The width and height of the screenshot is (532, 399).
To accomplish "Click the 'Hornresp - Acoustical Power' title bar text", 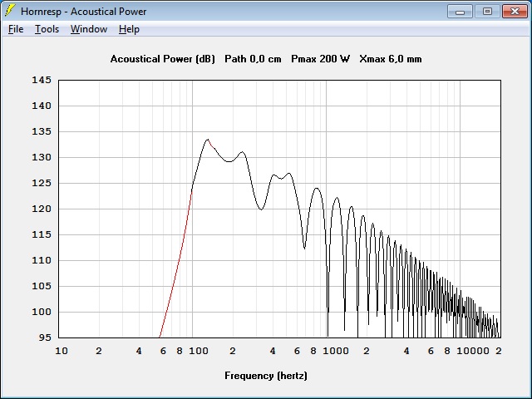I will [x=83, y=12].
